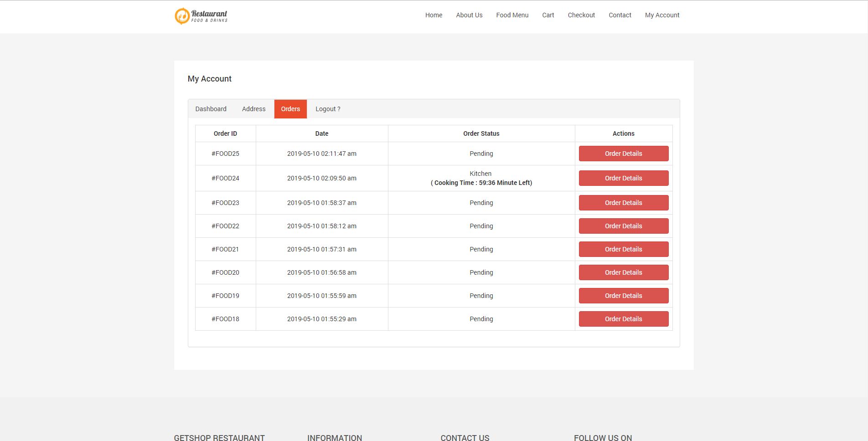
Task: Switch to the Address tab
Action: (x=253, y=109)
